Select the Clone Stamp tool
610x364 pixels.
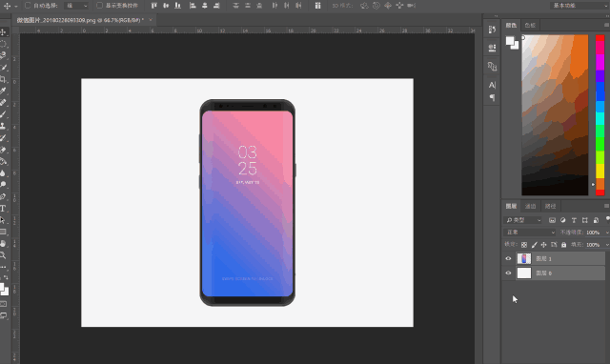coord(3,126)
